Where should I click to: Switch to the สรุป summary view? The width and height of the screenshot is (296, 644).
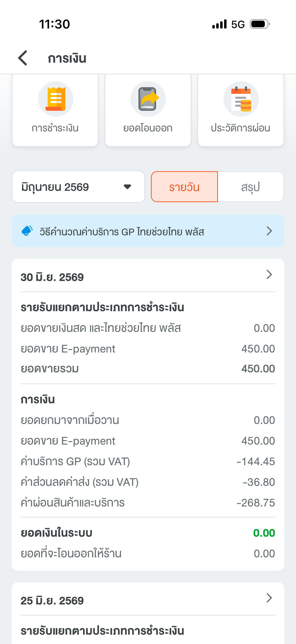(x=251, y=187)
